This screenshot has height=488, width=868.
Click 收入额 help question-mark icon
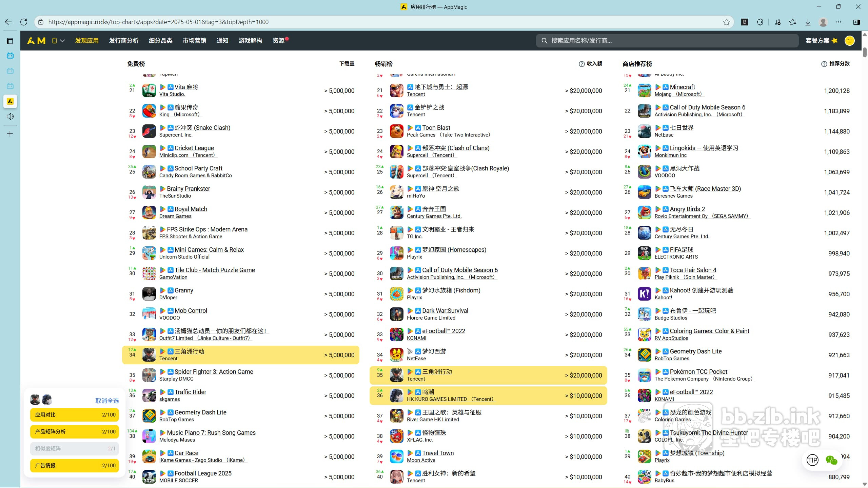[x=581, y=64]
